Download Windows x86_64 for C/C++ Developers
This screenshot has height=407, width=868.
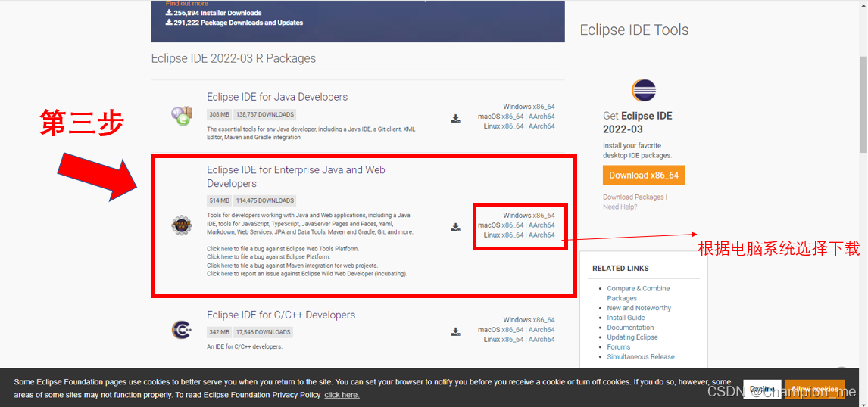(x=544, y=320)
